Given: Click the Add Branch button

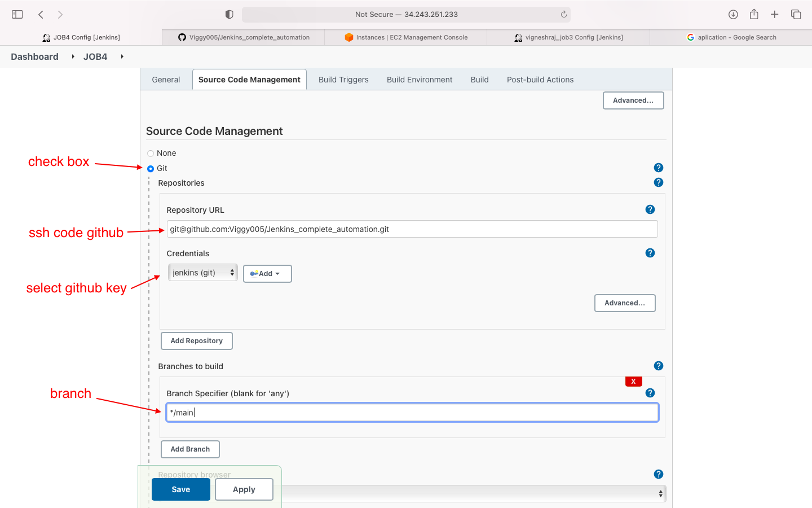Looking at the screenshot, I should point(190,449).
